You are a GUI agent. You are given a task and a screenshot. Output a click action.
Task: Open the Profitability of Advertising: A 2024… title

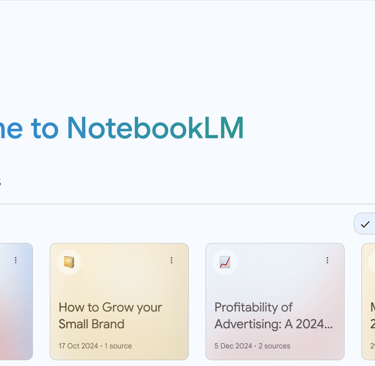(x=273, y=315)
